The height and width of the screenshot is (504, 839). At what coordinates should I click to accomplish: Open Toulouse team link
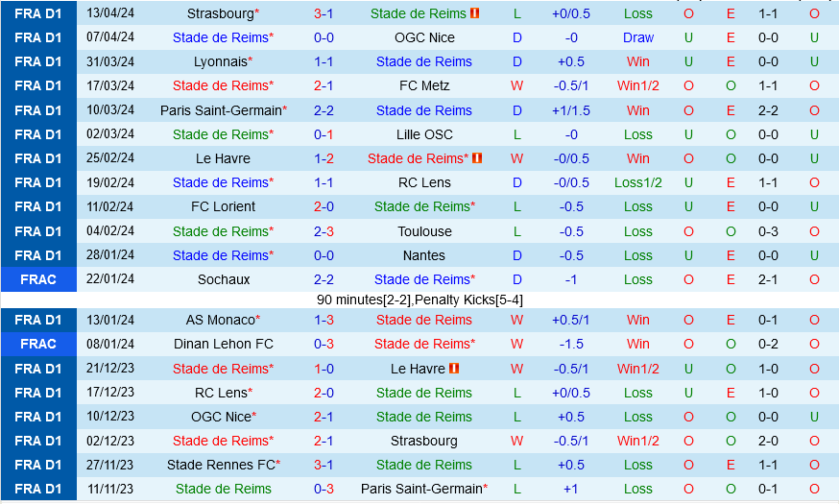point(424,231)
